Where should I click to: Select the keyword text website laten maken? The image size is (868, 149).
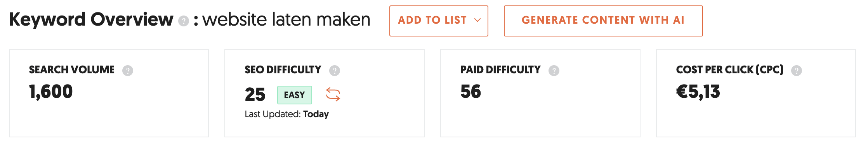coord(286,19)
